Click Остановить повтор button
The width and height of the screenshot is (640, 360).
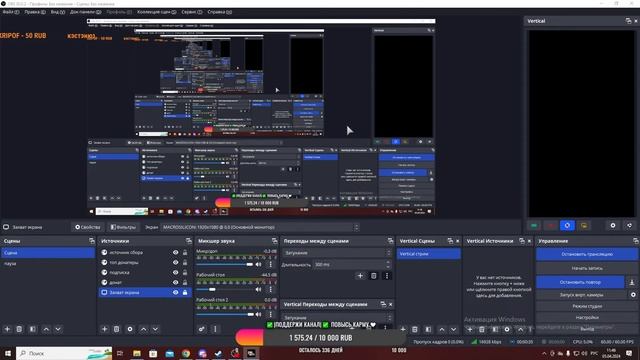pos(580,282)
